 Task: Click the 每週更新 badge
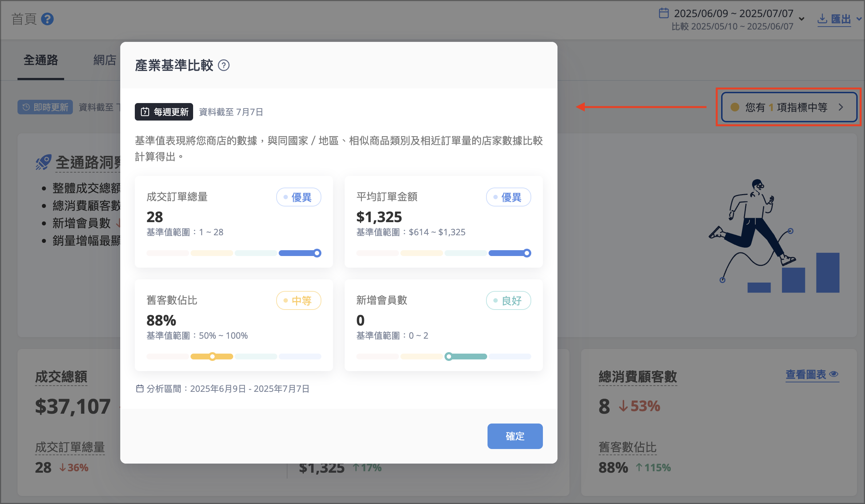164,112
